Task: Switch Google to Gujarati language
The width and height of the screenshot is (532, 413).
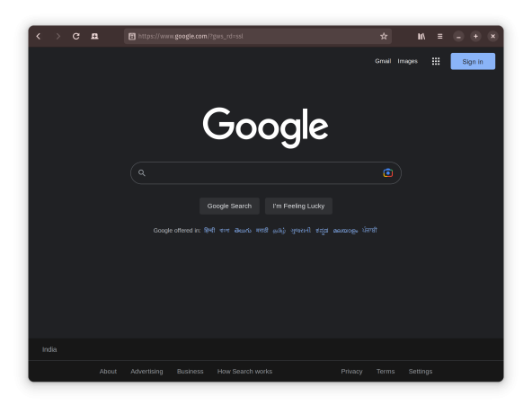Action: point(301,231)
